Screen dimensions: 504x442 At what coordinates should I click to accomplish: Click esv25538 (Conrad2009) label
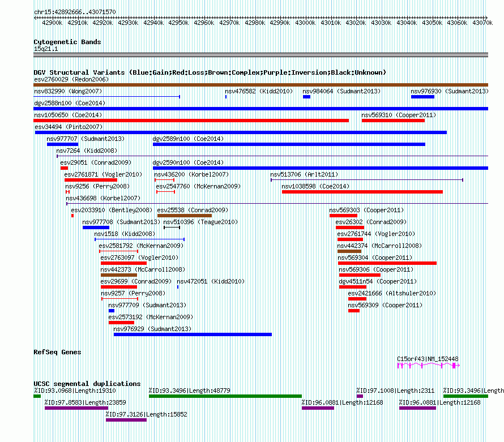[193, 210]
